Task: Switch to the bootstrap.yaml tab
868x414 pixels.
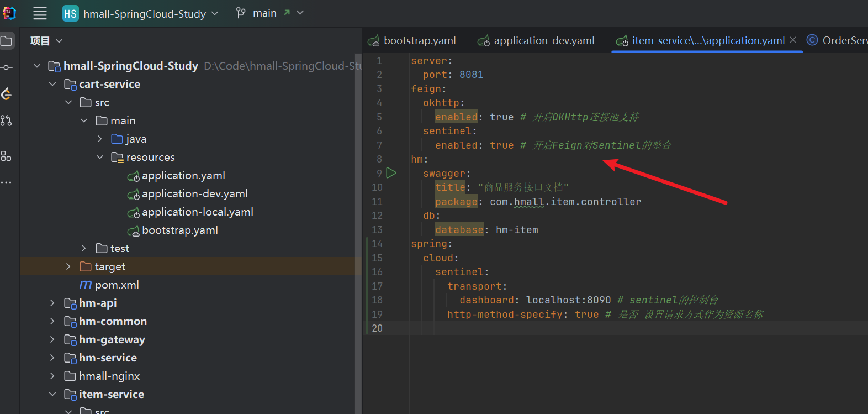Action: click(x=419, y=41)
